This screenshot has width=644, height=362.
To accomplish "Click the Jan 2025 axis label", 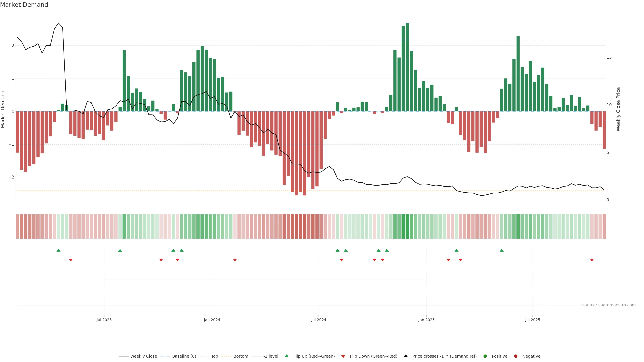I will (x=426, y=320).
